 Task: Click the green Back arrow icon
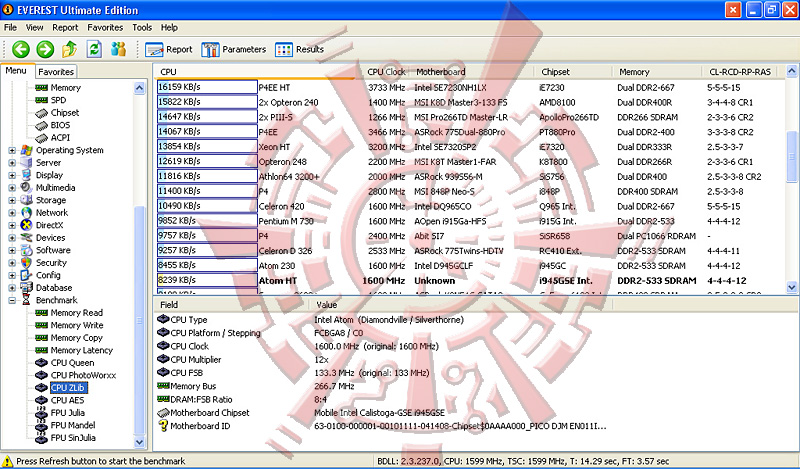[20, 49]
